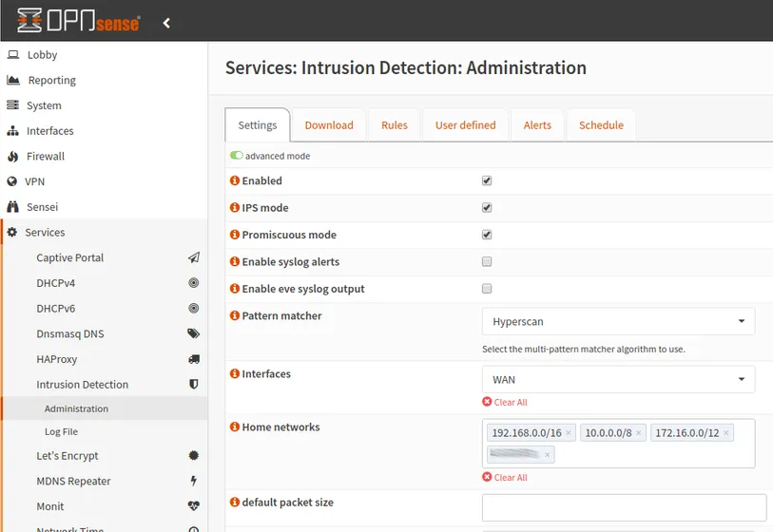Click the Captive Portal paper plane icon
The height and width of the screenshot is (532, 773).
(x=194, y=257)
